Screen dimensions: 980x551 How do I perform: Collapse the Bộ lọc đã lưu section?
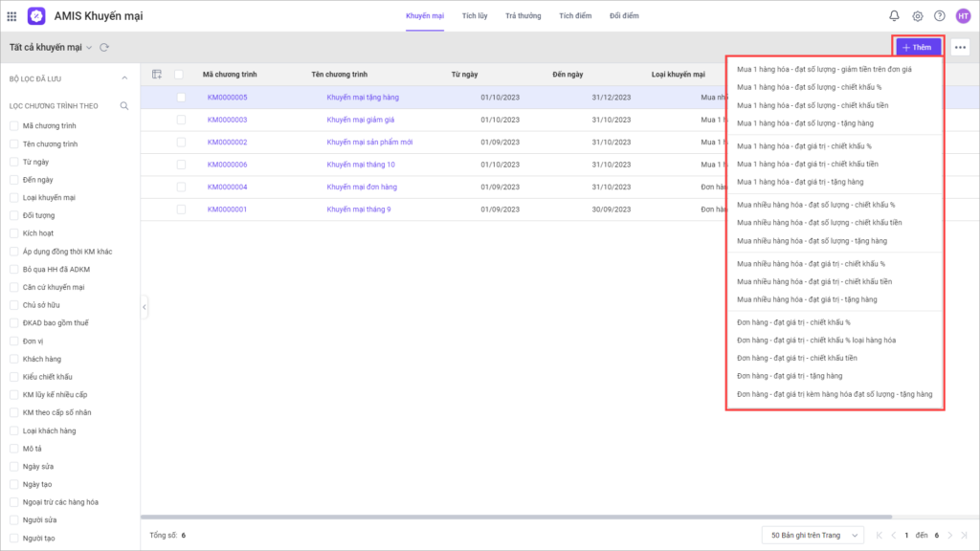[123, 77]
